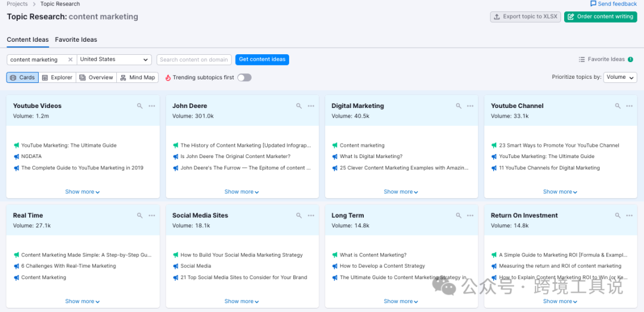The image size is (644, 312).
Task: Open the three-dot menu on Youtube Videos card
Action: click(x=152, y=106)
